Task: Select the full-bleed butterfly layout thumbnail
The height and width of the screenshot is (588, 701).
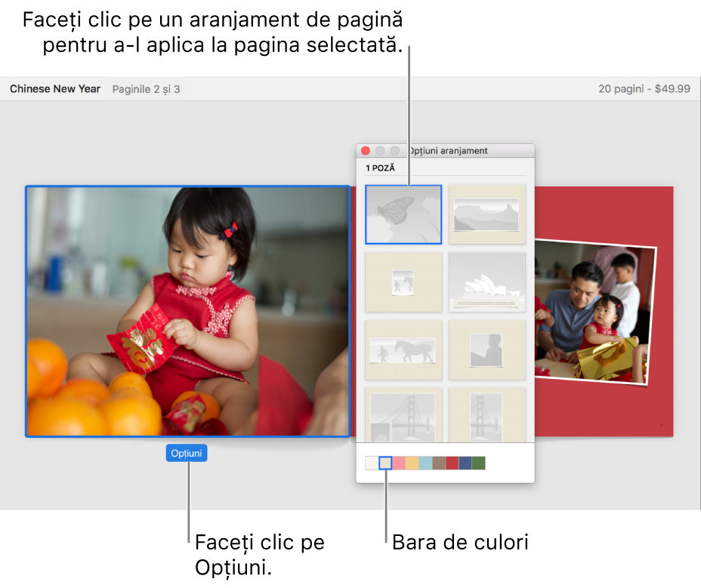Action: coord(403,214)
